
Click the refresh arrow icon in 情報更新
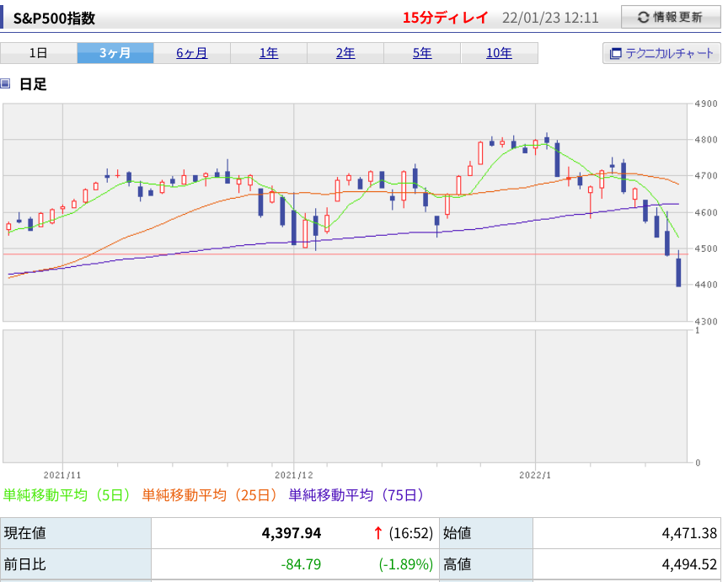(x=643, y=18)
